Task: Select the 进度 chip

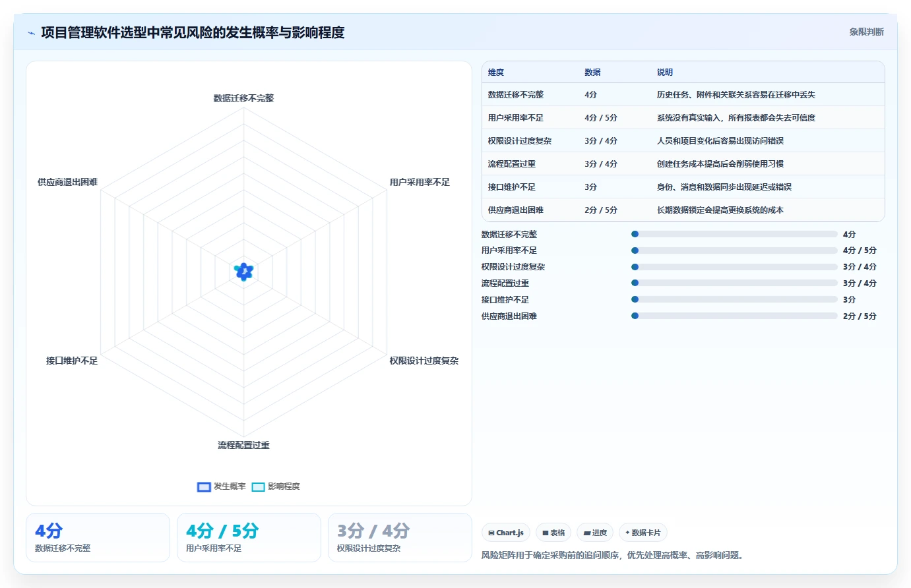Action: [595, 533]
